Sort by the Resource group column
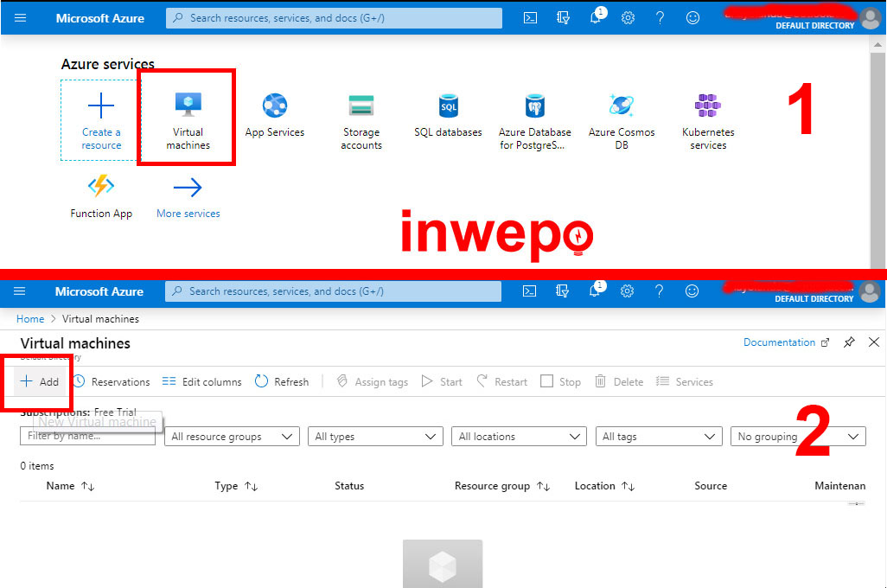 [x=501, y=486]
